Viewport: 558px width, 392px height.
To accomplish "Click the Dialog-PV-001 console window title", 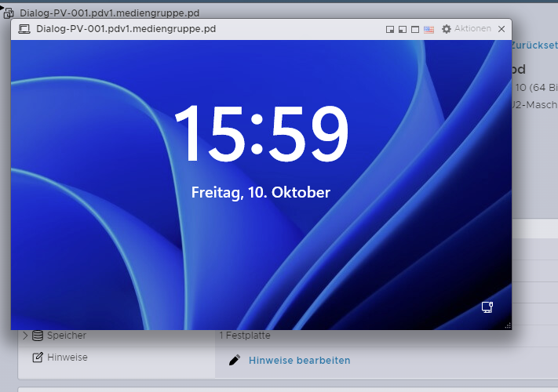I will [126, 29].
